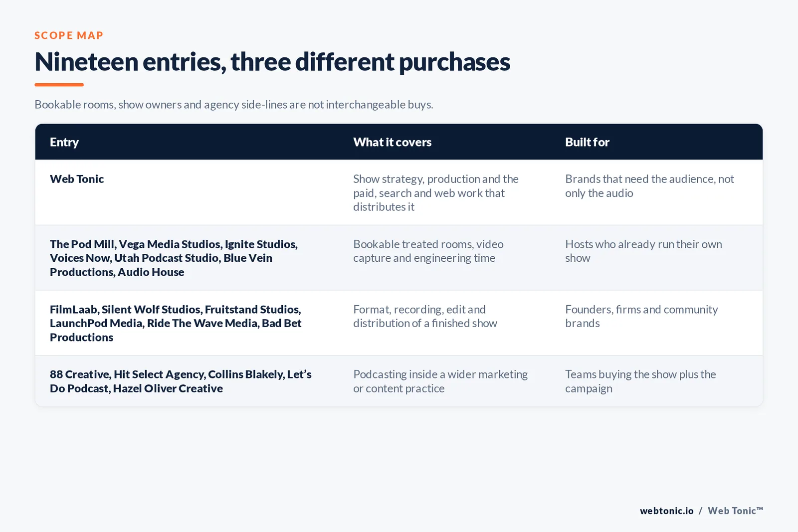
Task: Click Podcasting inside a wider marketing cell
Action: 440,381
